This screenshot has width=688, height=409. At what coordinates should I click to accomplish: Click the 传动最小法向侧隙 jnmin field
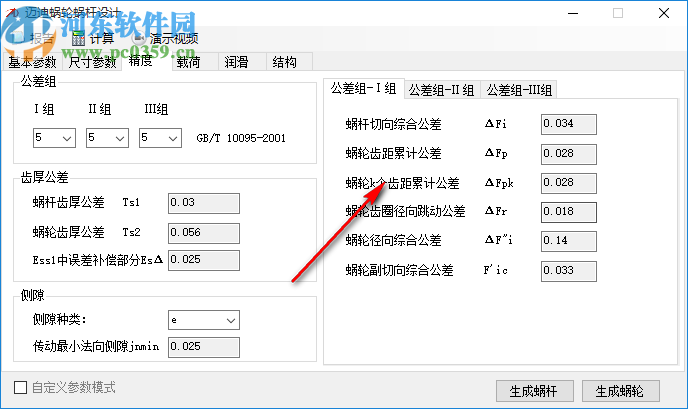click(x=204, y=347)
